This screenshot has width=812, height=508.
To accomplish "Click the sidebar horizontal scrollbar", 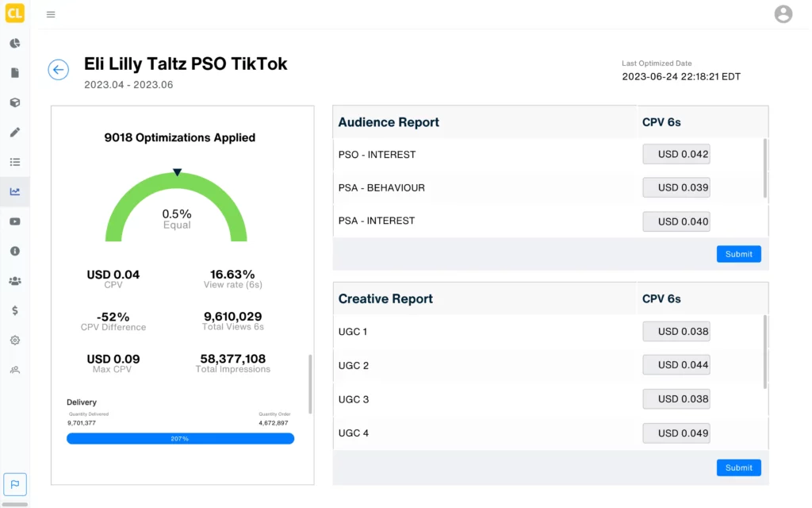I will click(15, 504).
